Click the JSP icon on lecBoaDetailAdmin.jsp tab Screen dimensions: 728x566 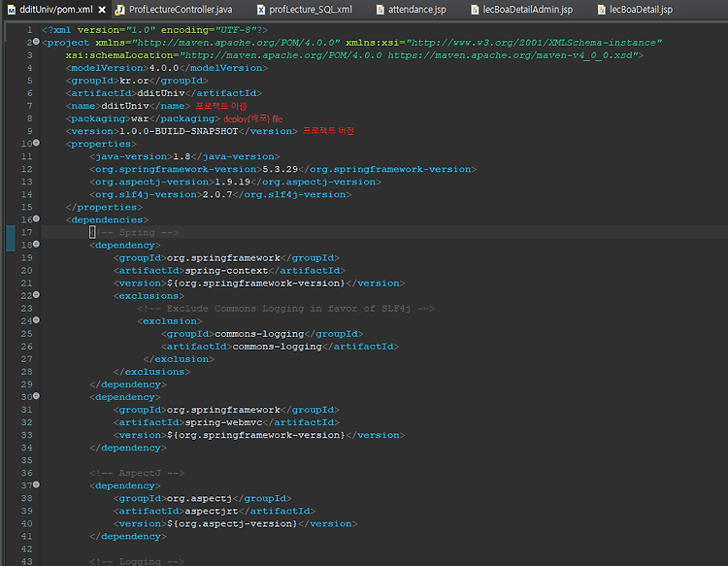(475, 10)
